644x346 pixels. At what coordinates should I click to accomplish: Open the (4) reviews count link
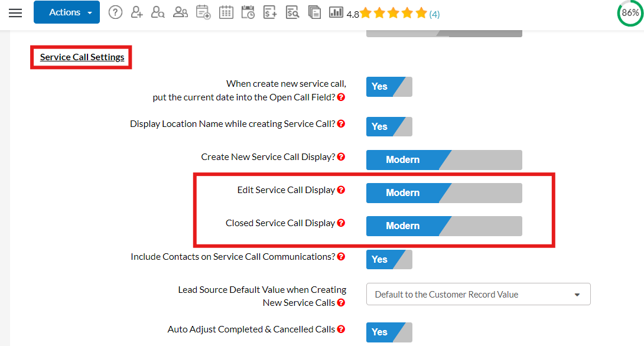pyautogui.click(x=434, y=14)
